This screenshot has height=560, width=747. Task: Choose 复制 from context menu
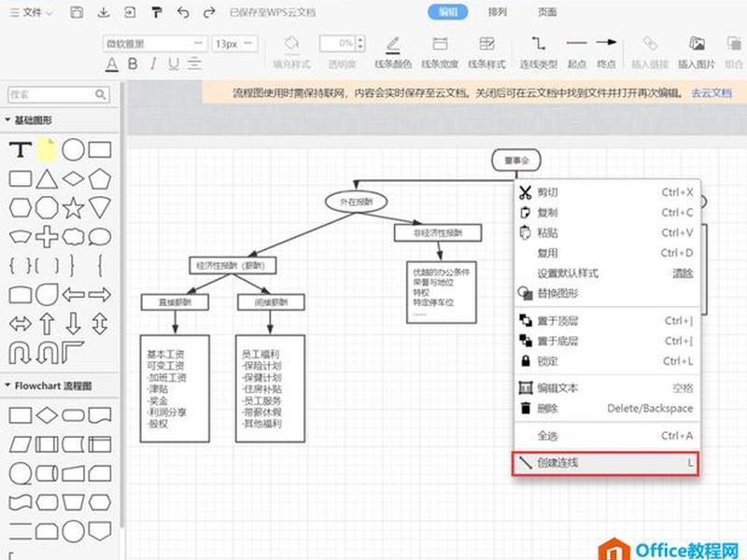[606, 213]
